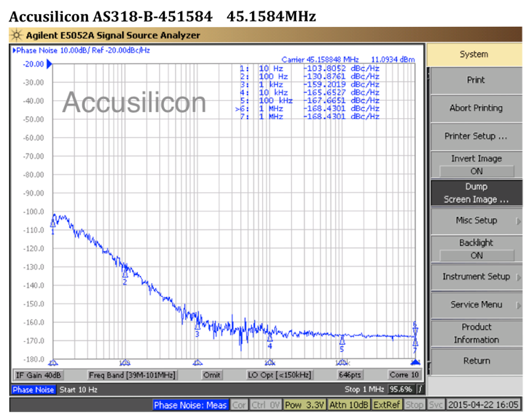Image resolution: width=525 pixels, height=420 pixels.
Task: Click the Agilent logo icon in title bar
Action: point(16,35)
